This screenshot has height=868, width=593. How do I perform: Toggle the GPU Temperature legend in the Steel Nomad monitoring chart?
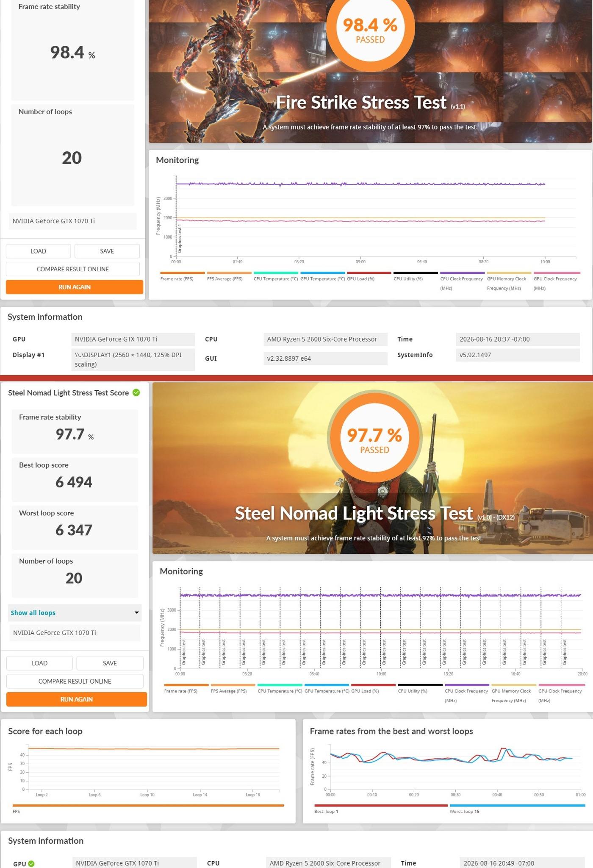pyautogui.click(x=327, y=688)
